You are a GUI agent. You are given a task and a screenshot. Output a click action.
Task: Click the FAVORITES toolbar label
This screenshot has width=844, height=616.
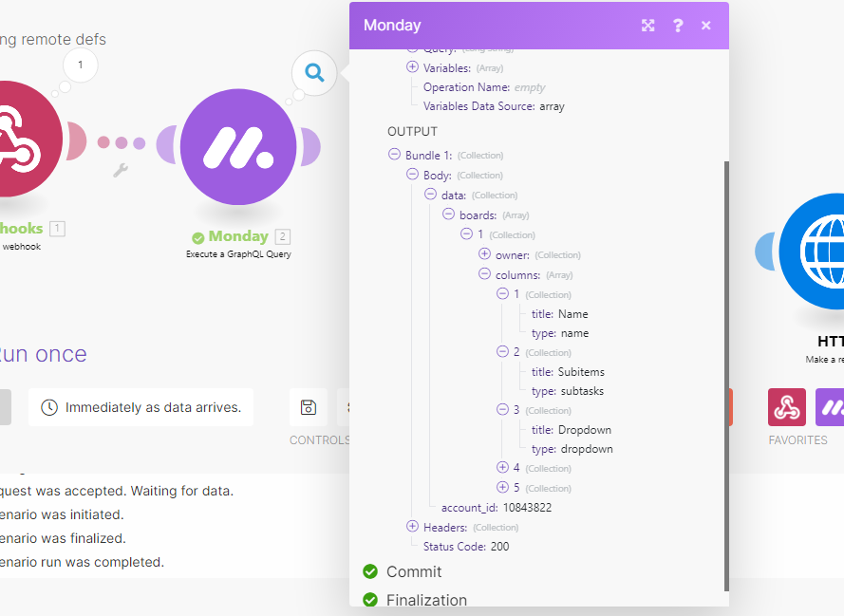(x=797, y=440)
